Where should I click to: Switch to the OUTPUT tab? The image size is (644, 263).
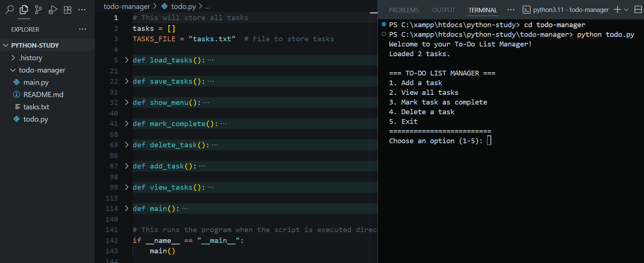pos(443,10)
